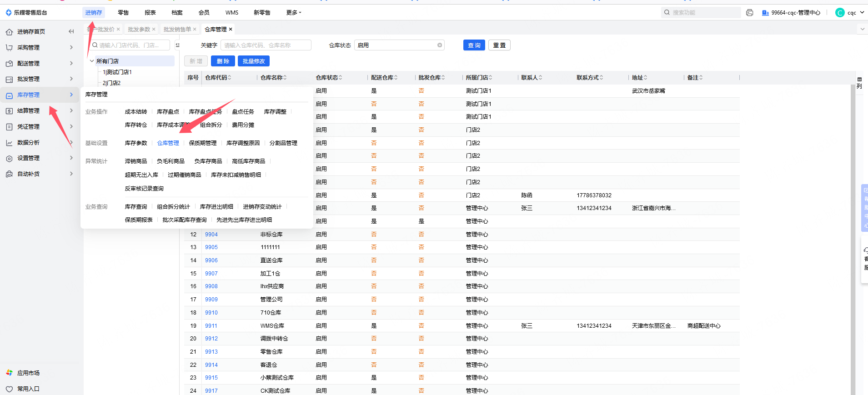The image size is (868, 395).
Task: Open the 更多 top menu dropdown
Action: (x=294, y=13)
